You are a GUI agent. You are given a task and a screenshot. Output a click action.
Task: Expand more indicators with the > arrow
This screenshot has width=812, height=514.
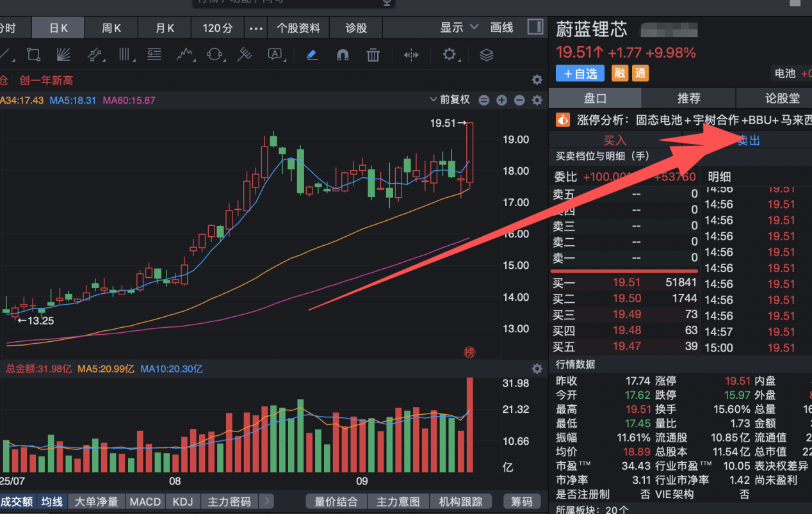pos(266,501)
